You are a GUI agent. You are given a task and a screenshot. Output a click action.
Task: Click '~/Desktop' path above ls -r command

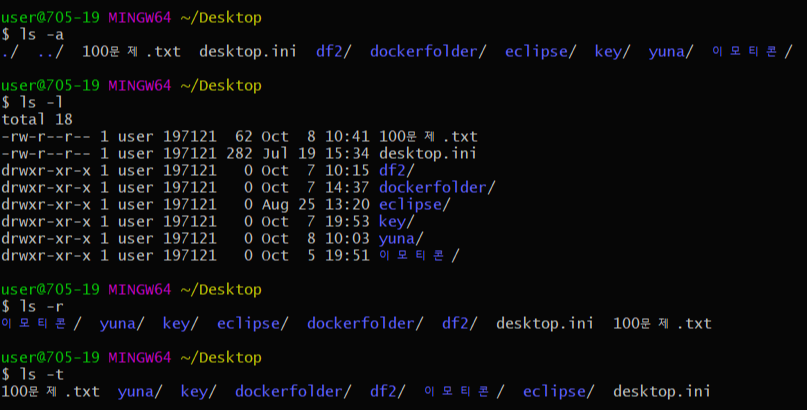click(x=221, y=289)
